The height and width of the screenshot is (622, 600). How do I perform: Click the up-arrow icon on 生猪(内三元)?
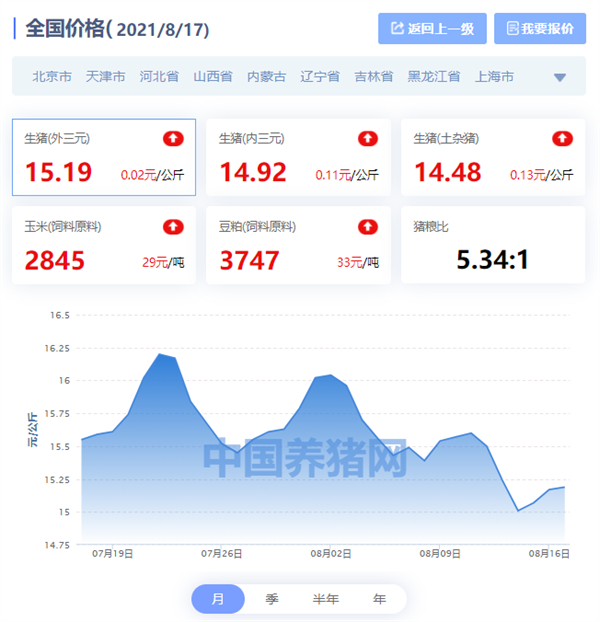click(368, 139)
